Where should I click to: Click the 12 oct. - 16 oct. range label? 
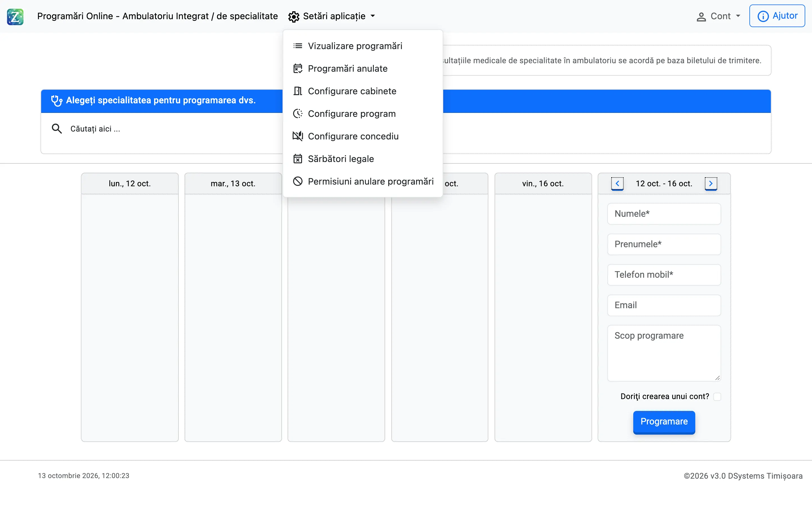click(x=664, y=183)
